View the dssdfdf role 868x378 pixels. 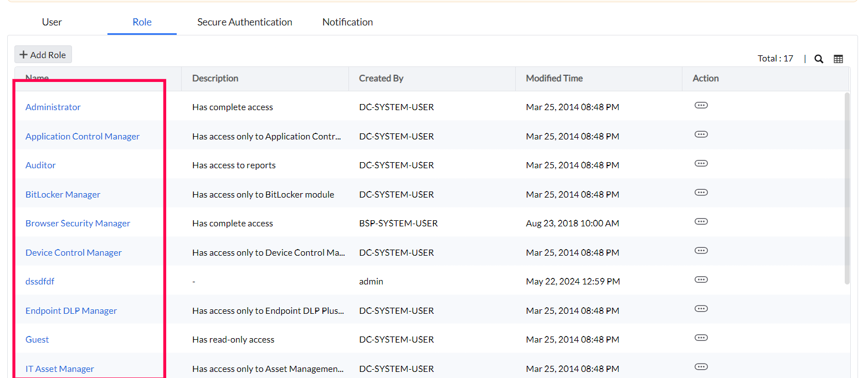click(x=39, y=281)
